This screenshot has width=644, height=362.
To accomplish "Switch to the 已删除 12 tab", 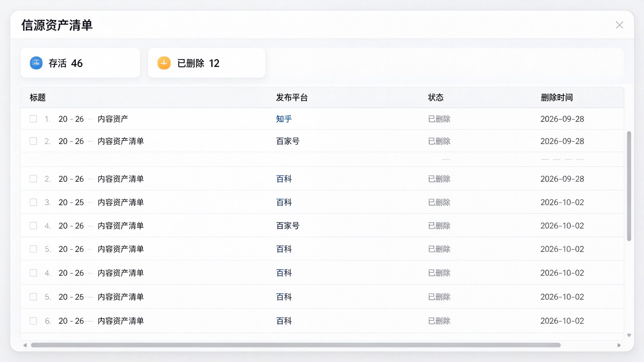I will (x=206, y=63).
